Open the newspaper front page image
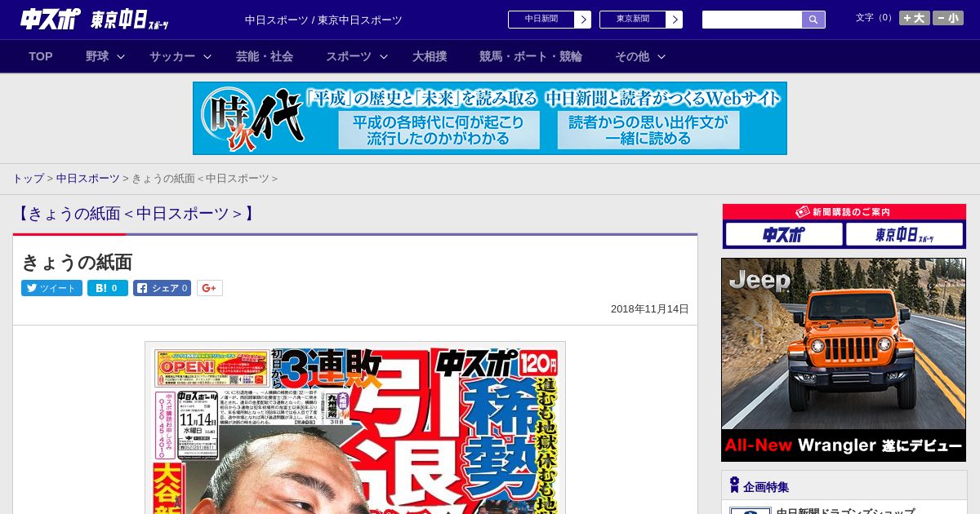This screenshot has width=980, height=514. point(355,428)
